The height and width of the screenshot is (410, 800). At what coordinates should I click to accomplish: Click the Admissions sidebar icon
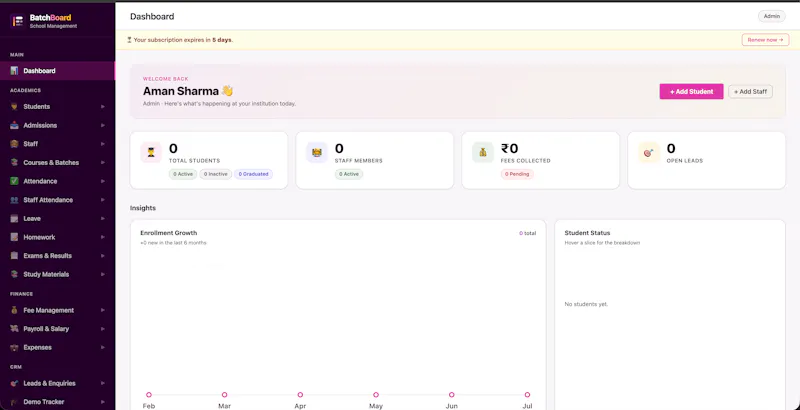[x=14, y=125]
